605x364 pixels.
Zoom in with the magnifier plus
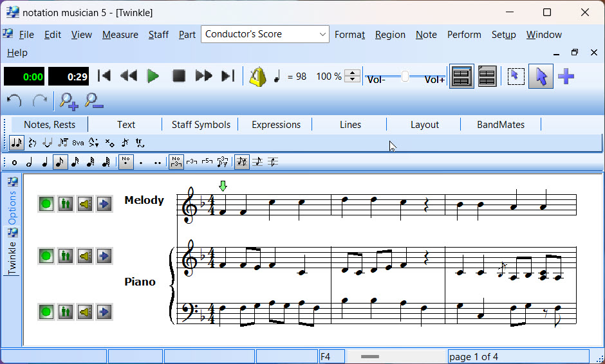tap(69, 102)
